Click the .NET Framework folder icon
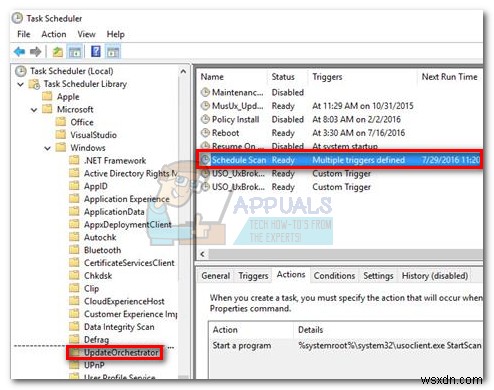The height and width of the screenshot is (390, 494). click(x=74, y=160)
